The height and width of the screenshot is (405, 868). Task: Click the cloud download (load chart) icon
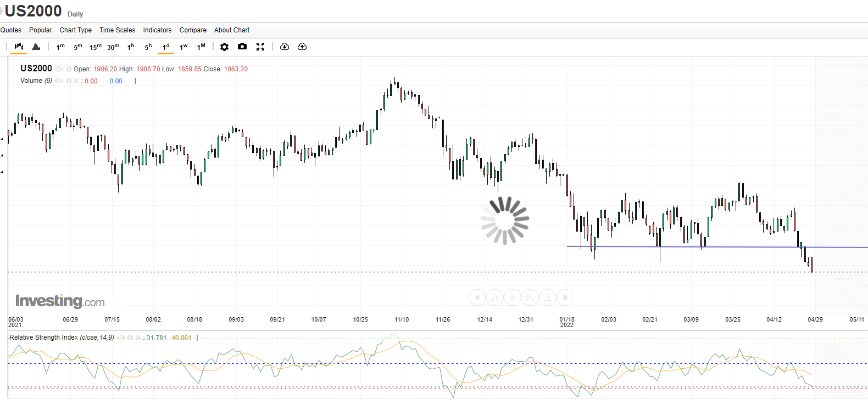(285, 47)
